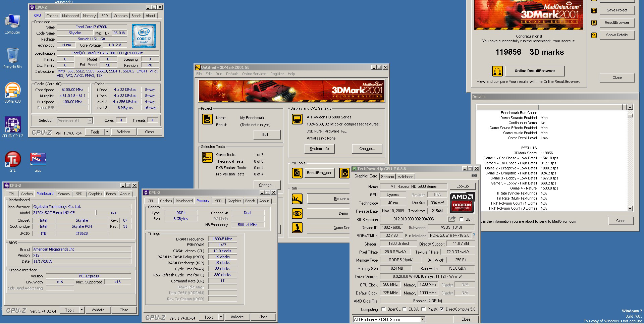Image resolution: width=644 pixels, height=324 pixels.
Task: Click the Game Demo joystick icon
Action: point(297,228)
